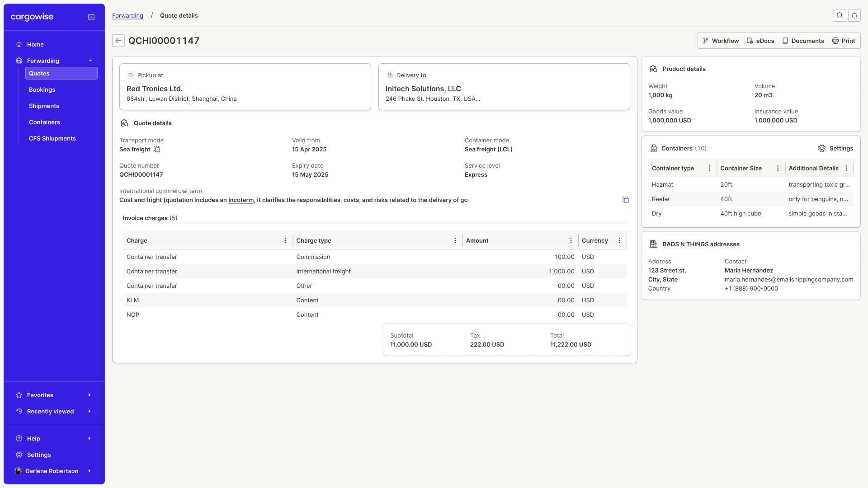Open Currency column options menu
This screenshot has width=868, height=488.
[x=619, y=240]
